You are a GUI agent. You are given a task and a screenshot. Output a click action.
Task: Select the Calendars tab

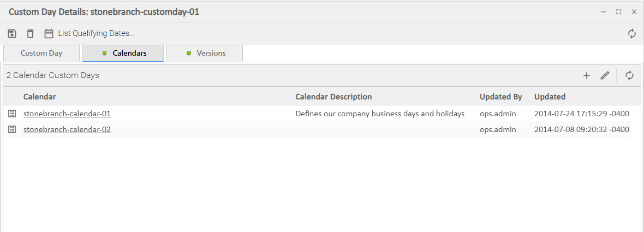pyautogui.click(x=123, y=53)
